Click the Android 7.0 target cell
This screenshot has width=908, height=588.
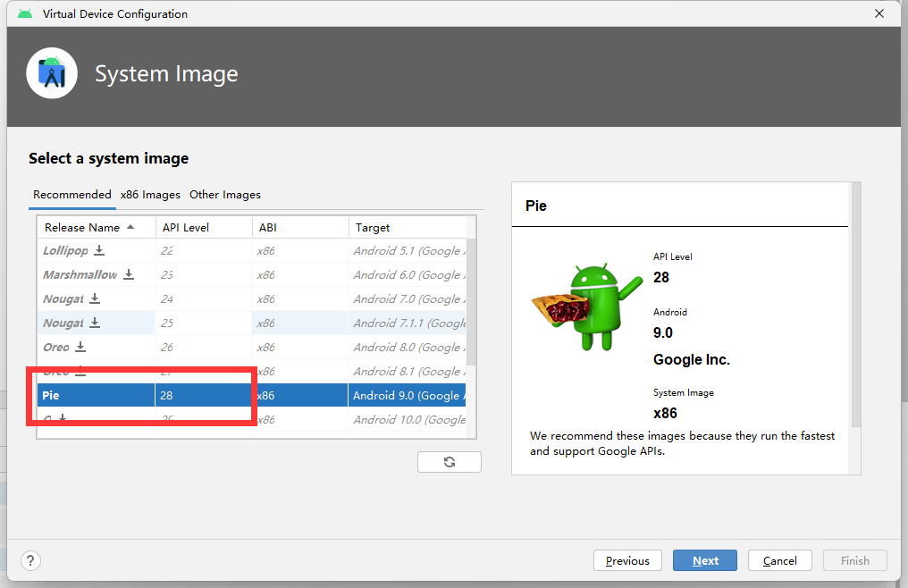pyautogui.click(x=408, y=299)
